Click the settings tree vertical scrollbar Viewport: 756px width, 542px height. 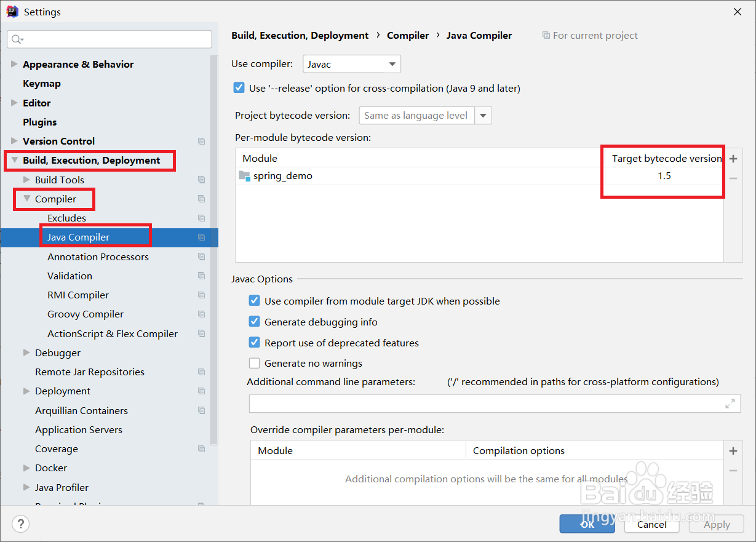click(214, 246)
